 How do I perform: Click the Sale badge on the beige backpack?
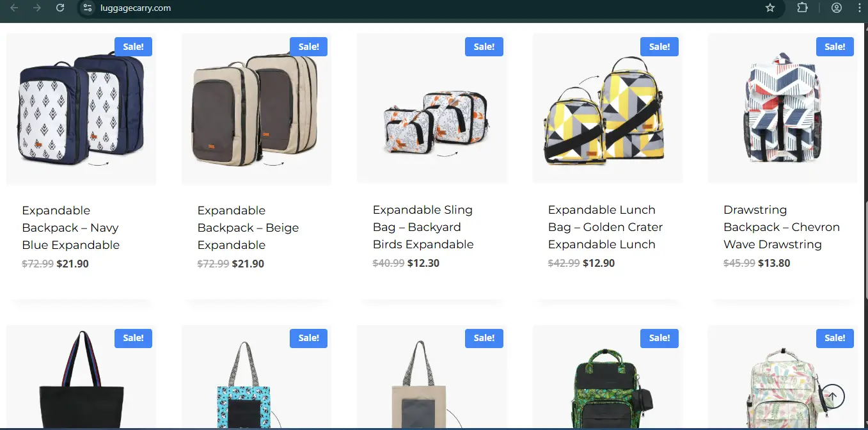308,47
